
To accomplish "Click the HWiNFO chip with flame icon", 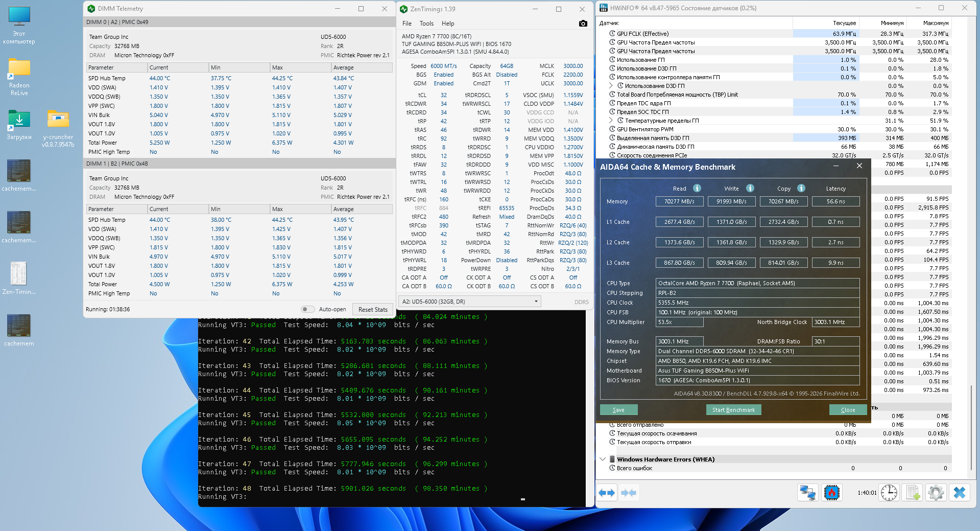I will click(832, 493).
